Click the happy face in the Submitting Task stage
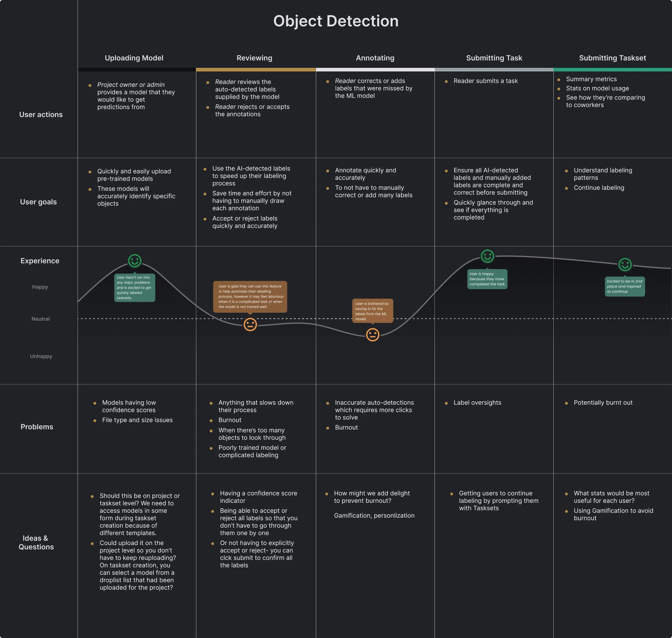The height and width of the screenshot is (638, 672). 487,256
